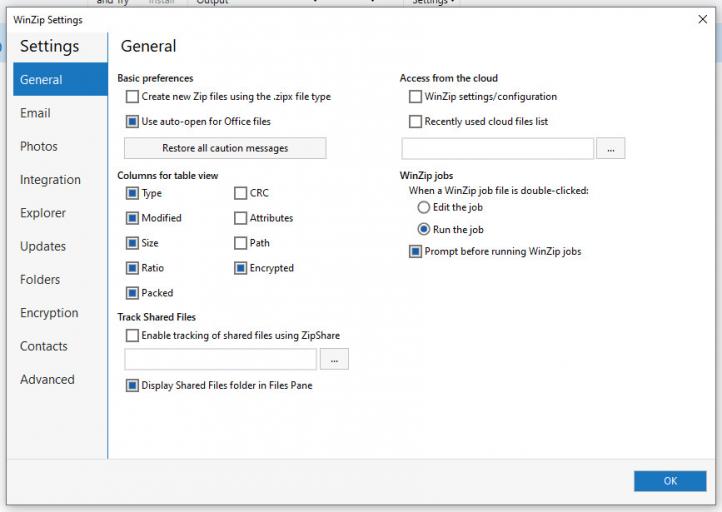Image resolution: width=722 pixels, height=512 pixels.
Task: Check WinZip settings/configuration cloud access
Action: pos(415,97)
